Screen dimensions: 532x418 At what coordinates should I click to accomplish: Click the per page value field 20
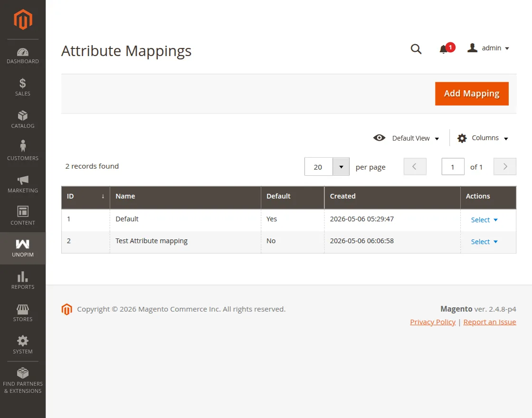coord(318,167)
